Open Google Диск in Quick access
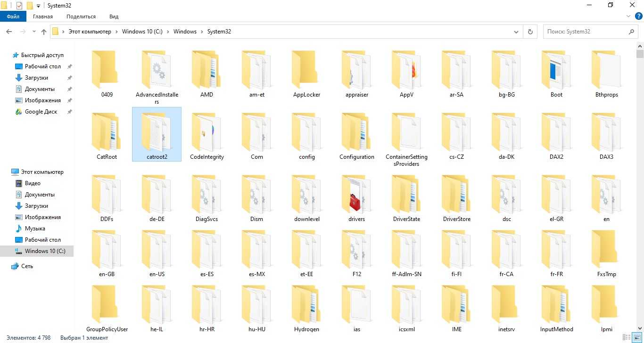The width and height of the screenshot is (644, 343). tap(41, 112)
